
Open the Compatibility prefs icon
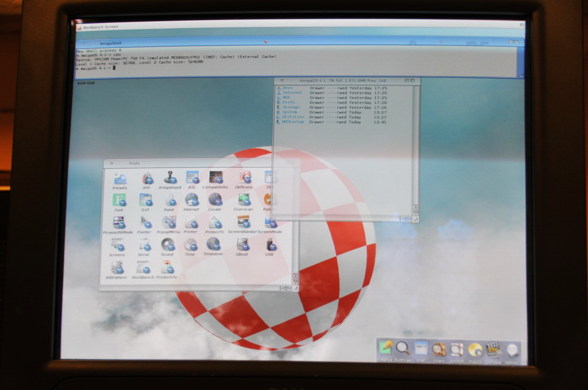point(215,180)
